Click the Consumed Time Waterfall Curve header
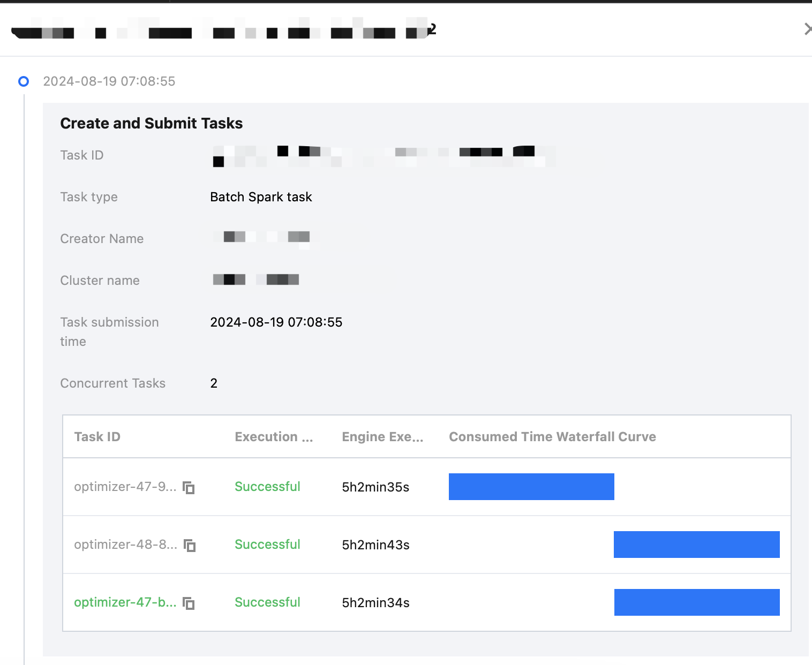Viewport: 812px width, 665px height. click(x=552, y=437)
